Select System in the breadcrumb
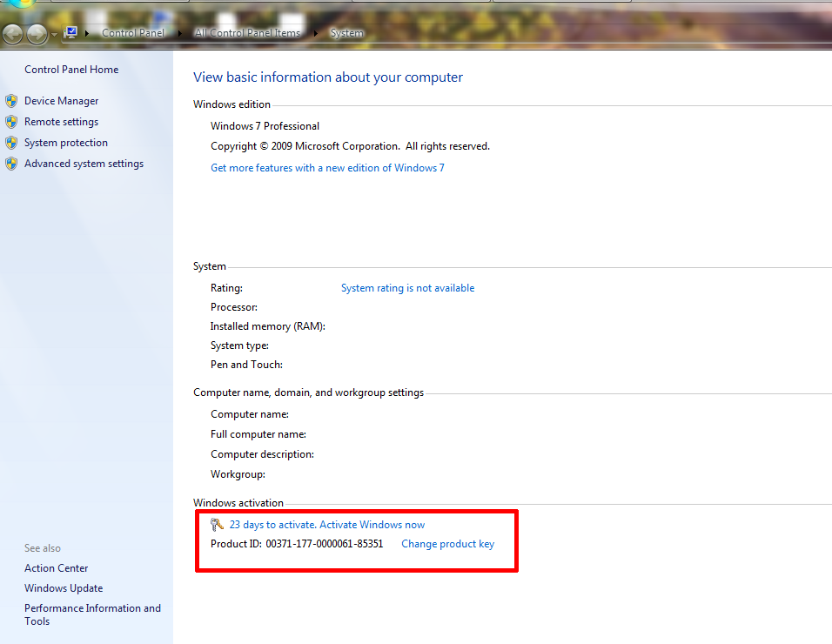This screenshot has height=644, width=832. click(x=347, y=33)
